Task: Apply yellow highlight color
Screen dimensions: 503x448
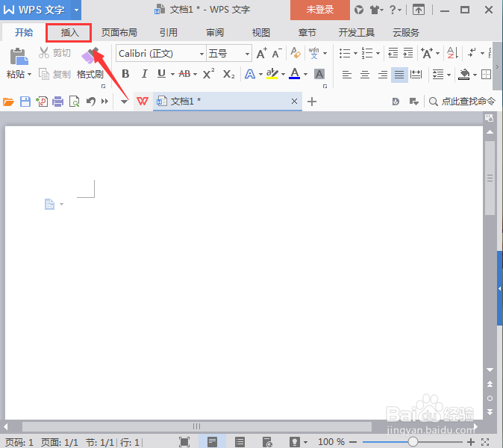Action: point(272,74)
